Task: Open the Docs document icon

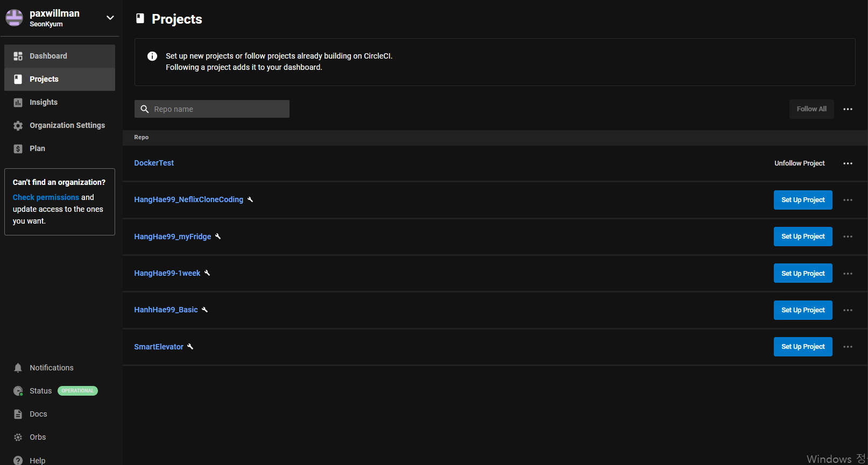Action: [x=18, y=414]
